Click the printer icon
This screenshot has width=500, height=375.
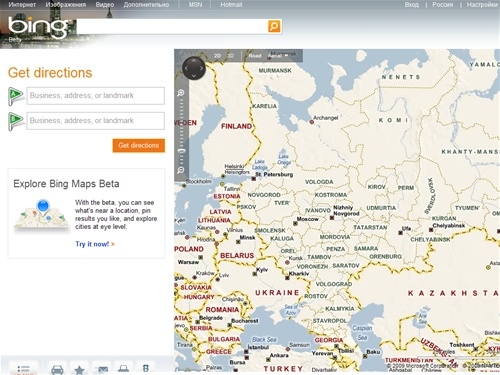[124, 368]
